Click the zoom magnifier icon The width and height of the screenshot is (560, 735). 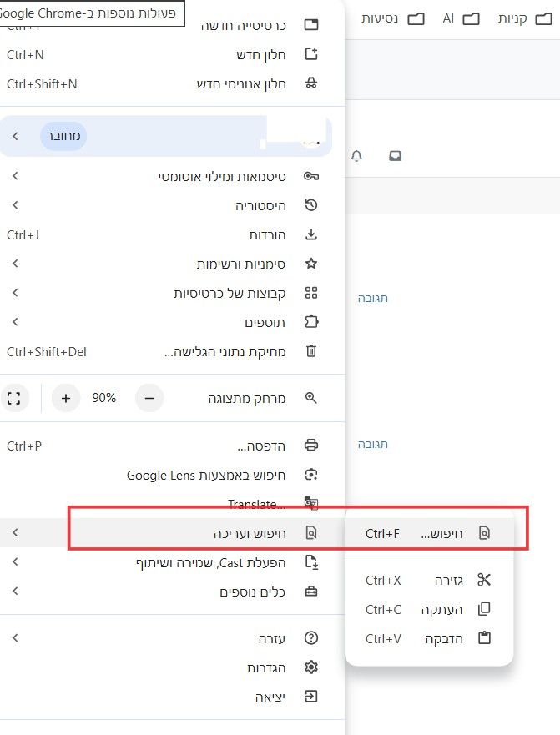click(311, 398)
